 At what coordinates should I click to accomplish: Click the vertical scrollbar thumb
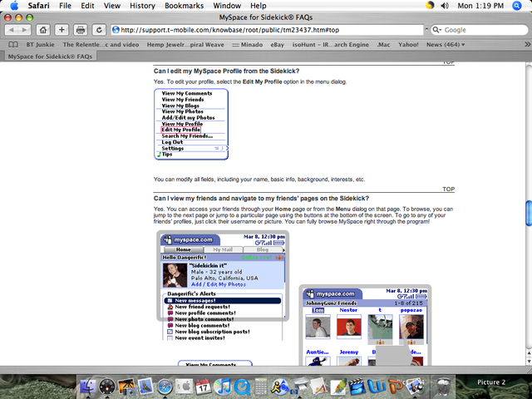(x=527, y=213)
